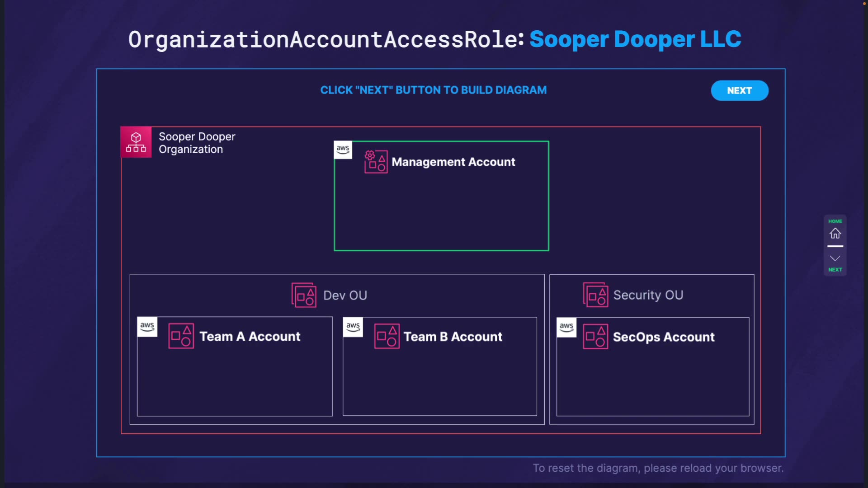Click AWS logo on Team B box
The height and width of the screenshot is (488, 868).
(x=353, y=327)
